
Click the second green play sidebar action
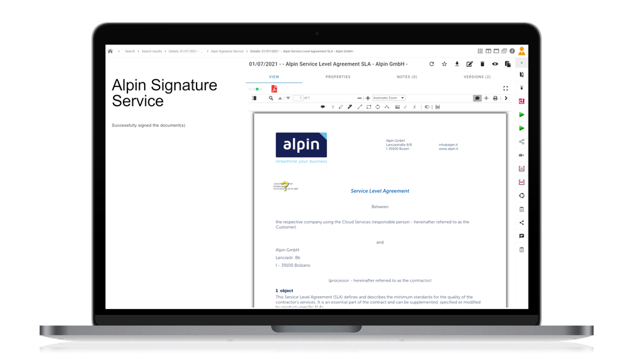pyautogui.click(x=522, y=129)
